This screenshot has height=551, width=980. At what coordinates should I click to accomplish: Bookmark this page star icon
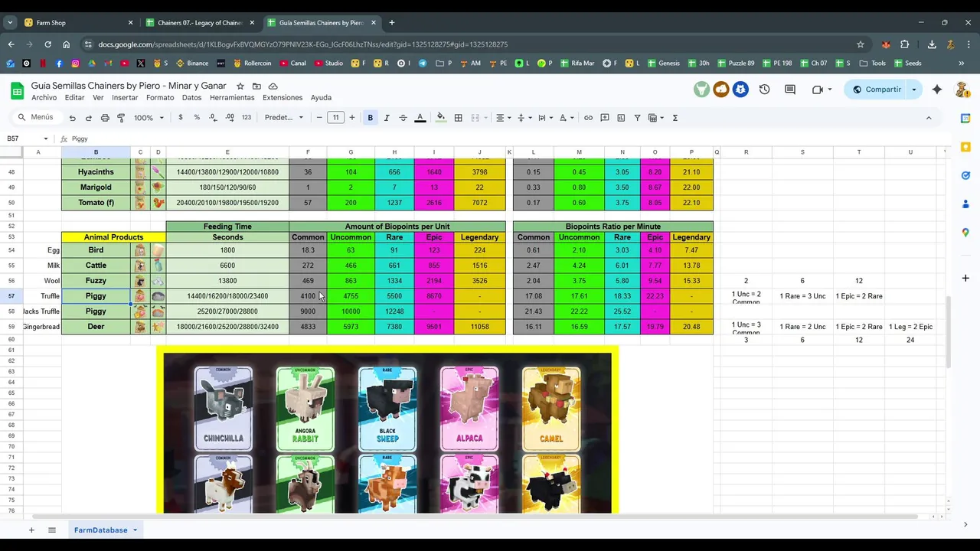click(861, 44)
